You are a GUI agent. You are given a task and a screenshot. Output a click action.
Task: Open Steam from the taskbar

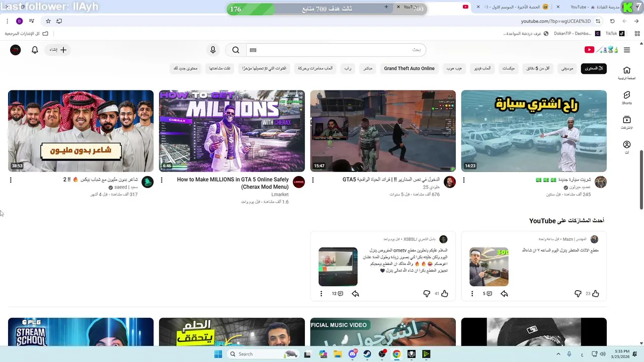pyautogui.click(x=367, y=354)
